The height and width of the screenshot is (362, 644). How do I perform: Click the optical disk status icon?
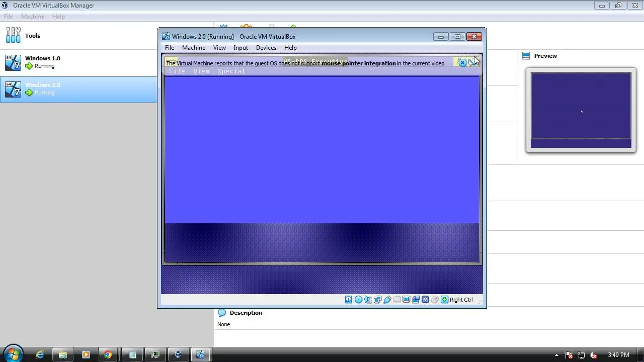358,300
